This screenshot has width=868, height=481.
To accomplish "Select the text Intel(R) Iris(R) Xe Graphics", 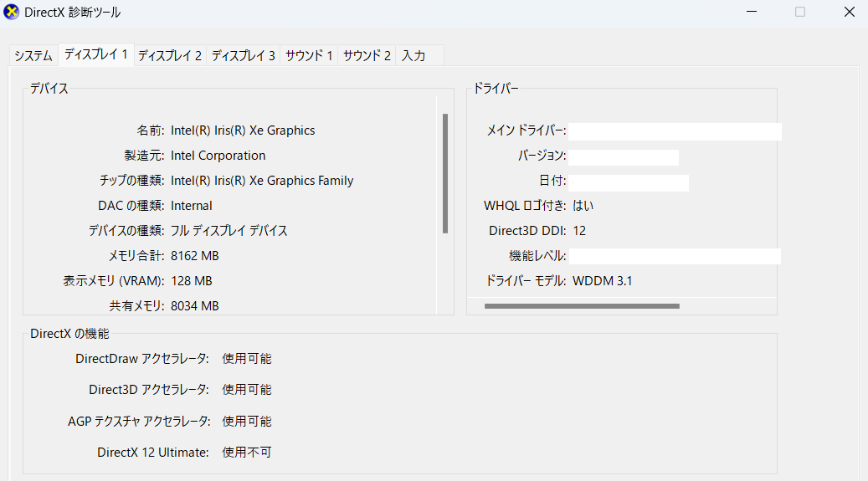I will (x=243, y=130).
